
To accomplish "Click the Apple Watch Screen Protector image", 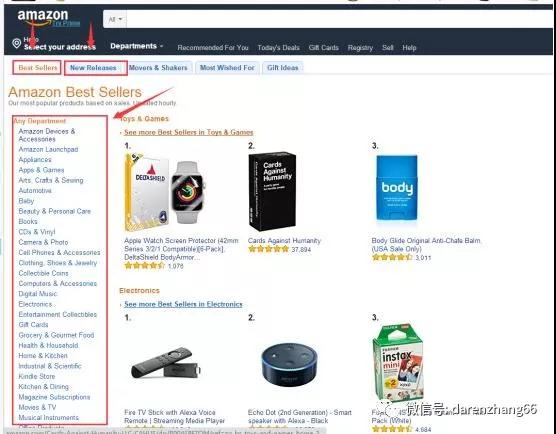I will point(165,192).
